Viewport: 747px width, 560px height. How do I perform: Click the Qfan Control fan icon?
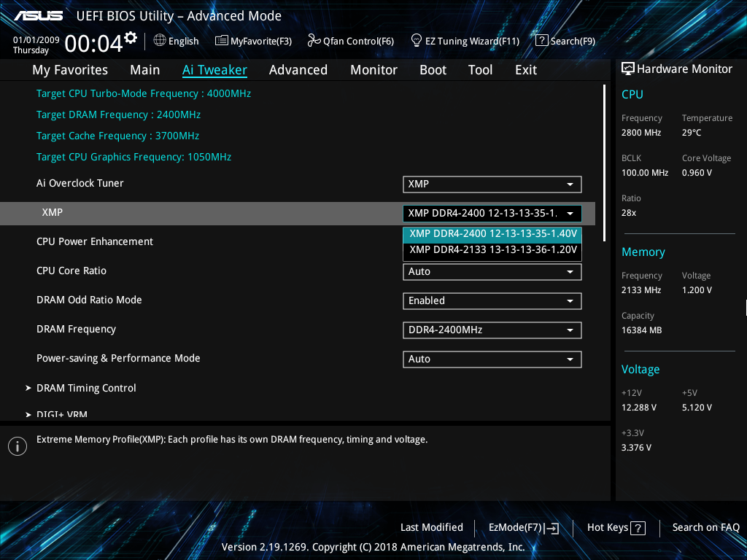coord(314,41)
